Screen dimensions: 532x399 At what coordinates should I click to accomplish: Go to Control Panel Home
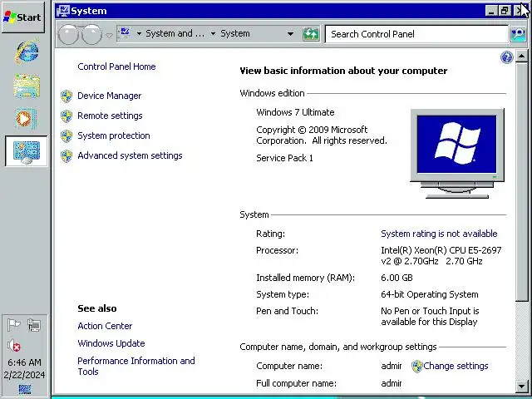pos(116,66)
